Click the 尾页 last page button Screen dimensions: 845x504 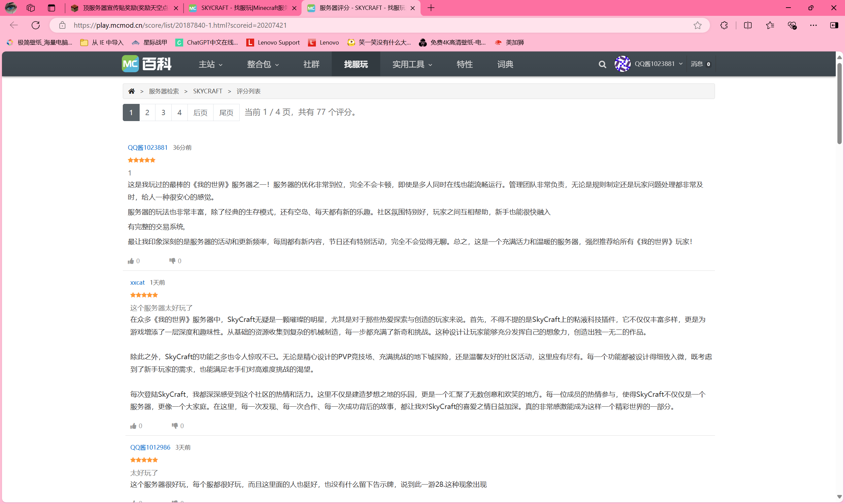226,112
